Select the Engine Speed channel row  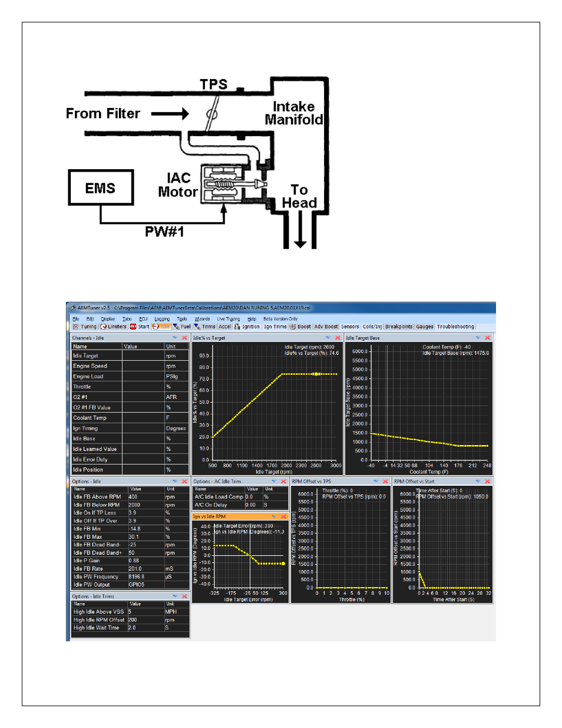(x=130, y=366)
